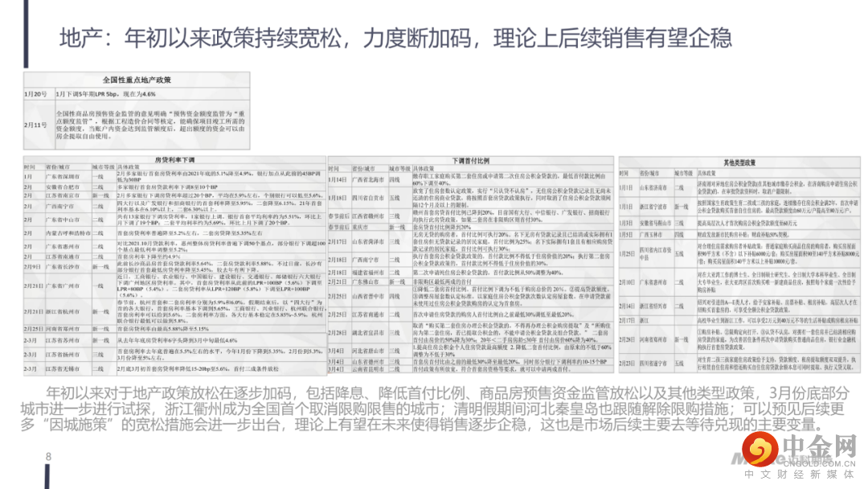The image size is (868, 489).
Task: Click the '四川省内江市资中县' cell
Action: [x=655, y=253]
